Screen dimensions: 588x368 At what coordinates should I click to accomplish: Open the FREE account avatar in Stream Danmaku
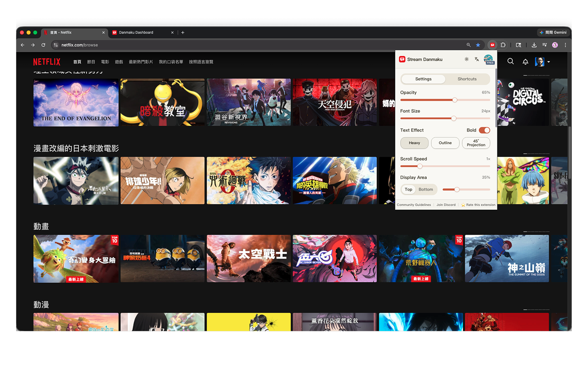pyautogui.click(x=489, y=59)
